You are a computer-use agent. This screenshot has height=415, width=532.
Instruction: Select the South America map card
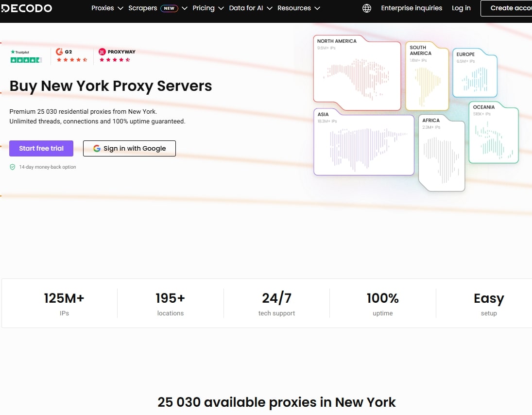(x=427, y=76)
